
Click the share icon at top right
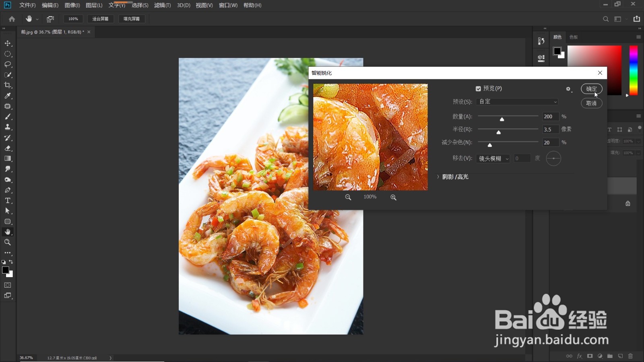pos(636,19)
